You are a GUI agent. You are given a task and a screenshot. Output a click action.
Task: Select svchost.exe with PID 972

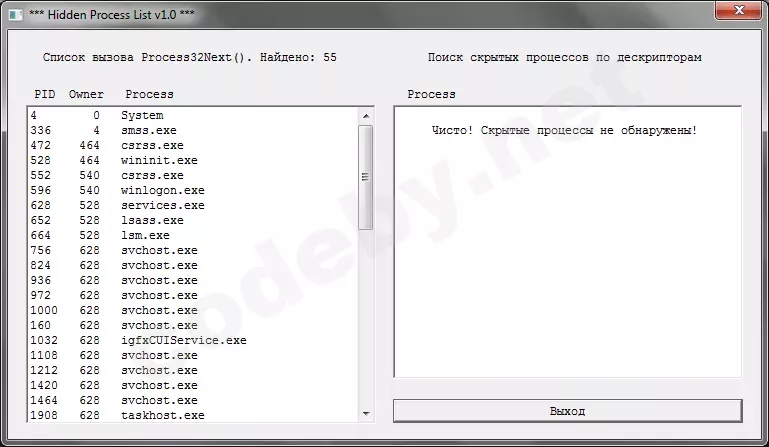(194, 295)
